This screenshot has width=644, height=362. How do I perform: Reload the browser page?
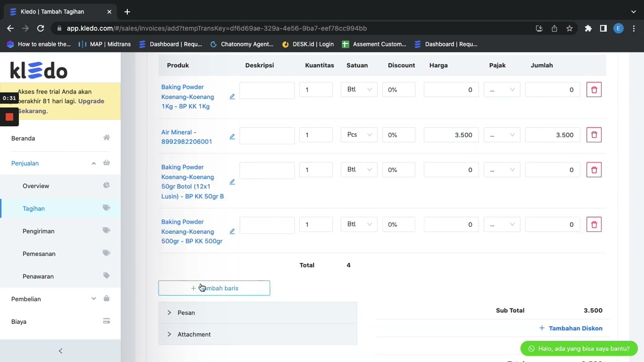pos(41,29)
